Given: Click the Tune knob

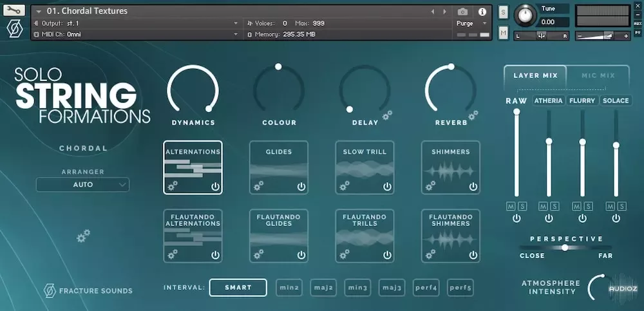Looking at the screenshot, I should pyautogui.click(x=524, y=15).
